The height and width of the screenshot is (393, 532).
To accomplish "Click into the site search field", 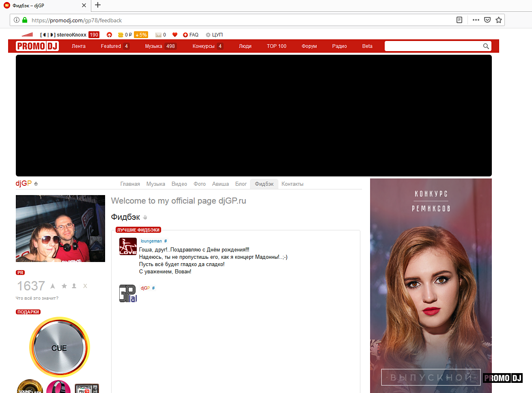I will click(433, 46).
